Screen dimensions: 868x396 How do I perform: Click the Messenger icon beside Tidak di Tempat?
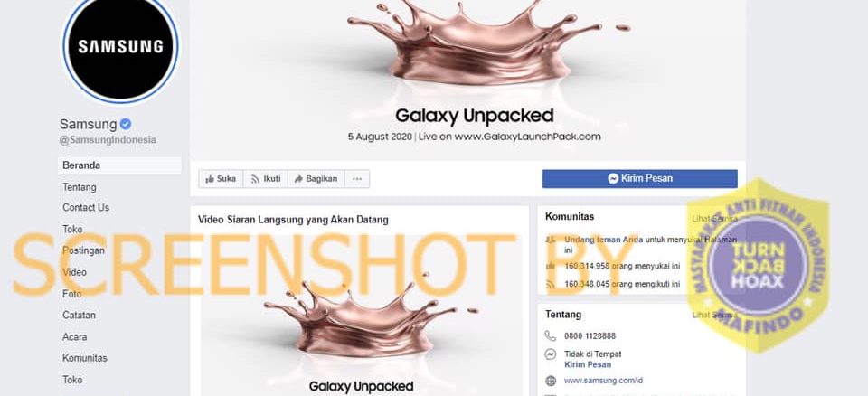coord(551,354)
